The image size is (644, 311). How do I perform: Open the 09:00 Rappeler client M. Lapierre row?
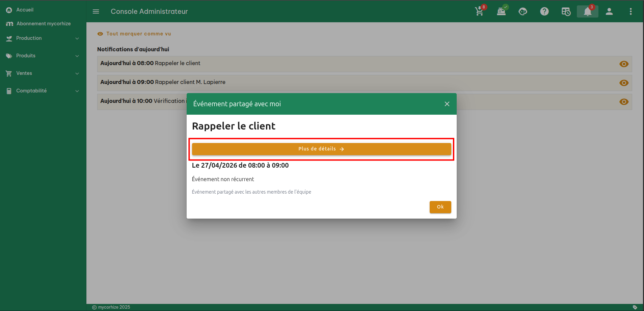(x=365, y=83)
